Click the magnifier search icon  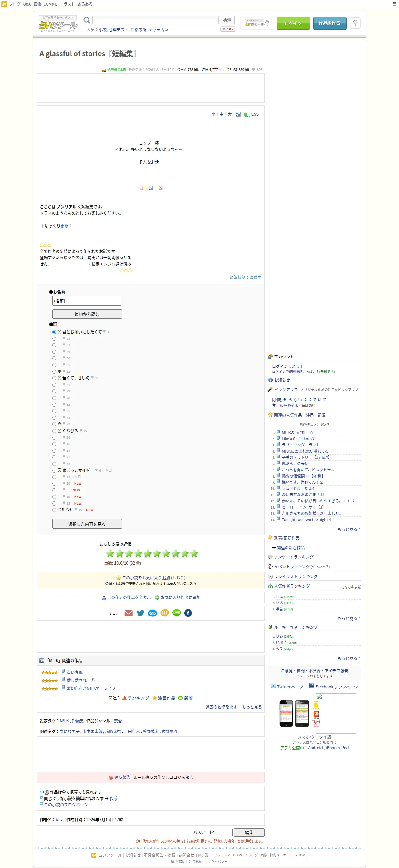pyautogui.click(x=86, y=20)
